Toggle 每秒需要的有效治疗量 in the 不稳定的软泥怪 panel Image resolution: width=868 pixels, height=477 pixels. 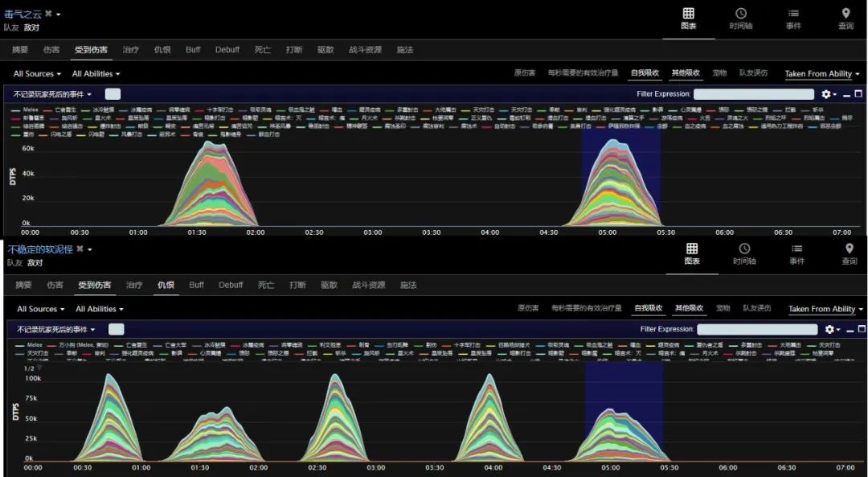pyautogui.click(x=587, y=308)
